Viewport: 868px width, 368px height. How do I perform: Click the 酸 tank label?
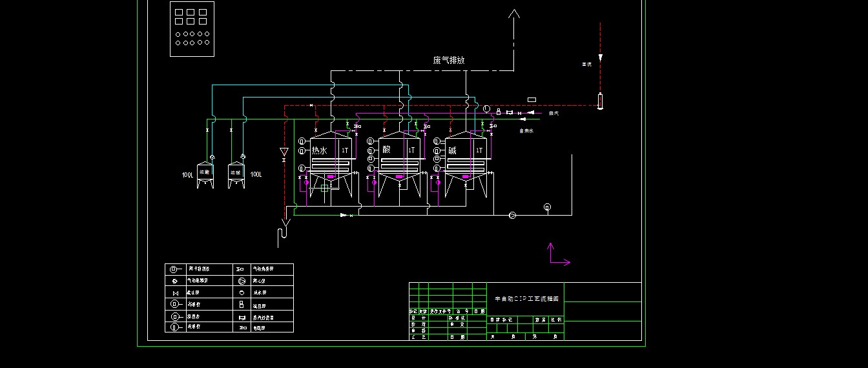[x=387, y=150]
